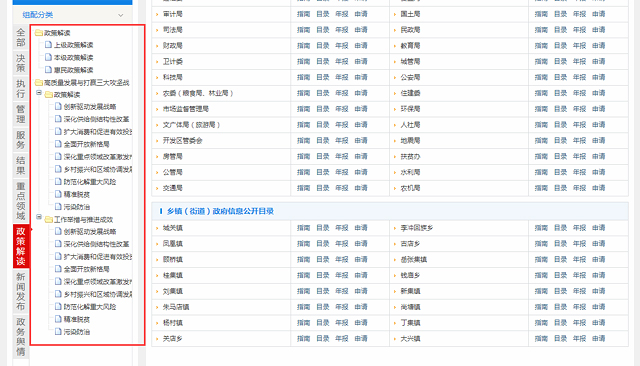Open 指南 for 司法局
Viewport: 640px width, 366px height.
(x=303, y=30)
